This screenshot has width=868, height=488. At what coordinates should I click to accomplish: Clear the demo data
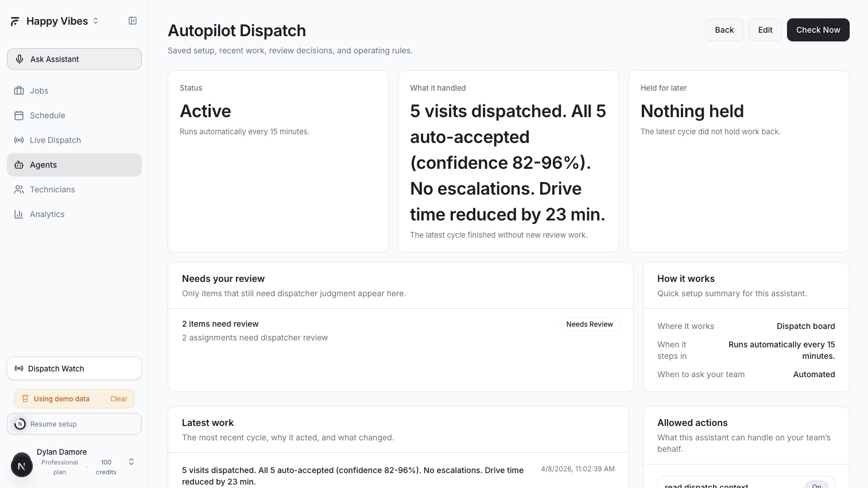(x=118, y=398)
